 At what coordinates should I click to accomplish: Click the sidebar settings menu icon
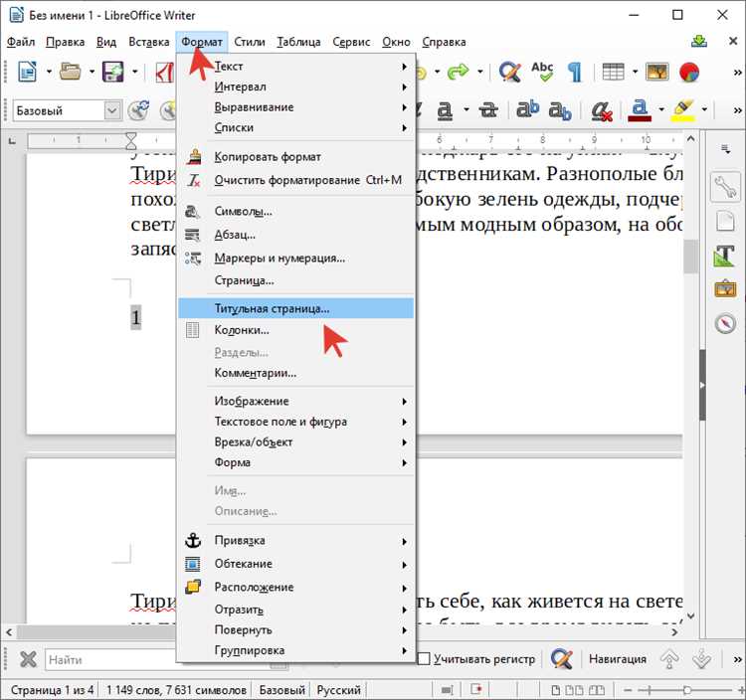point(725,150)
